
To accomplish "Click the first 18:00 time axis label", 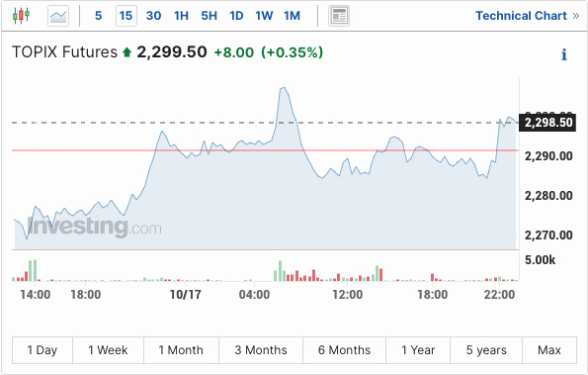I will 86,295.
